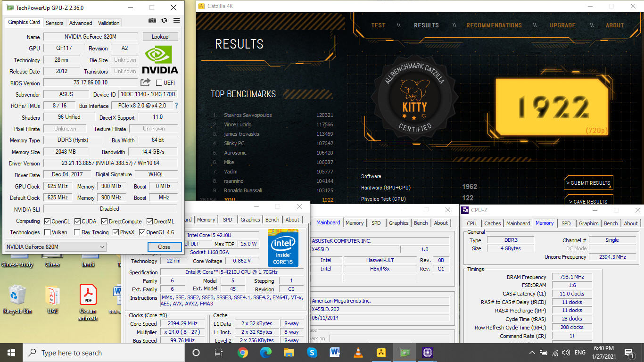Switch to GPU-Z Sensors tab
The image size is (644, 362).
click(x=54, y=23)
